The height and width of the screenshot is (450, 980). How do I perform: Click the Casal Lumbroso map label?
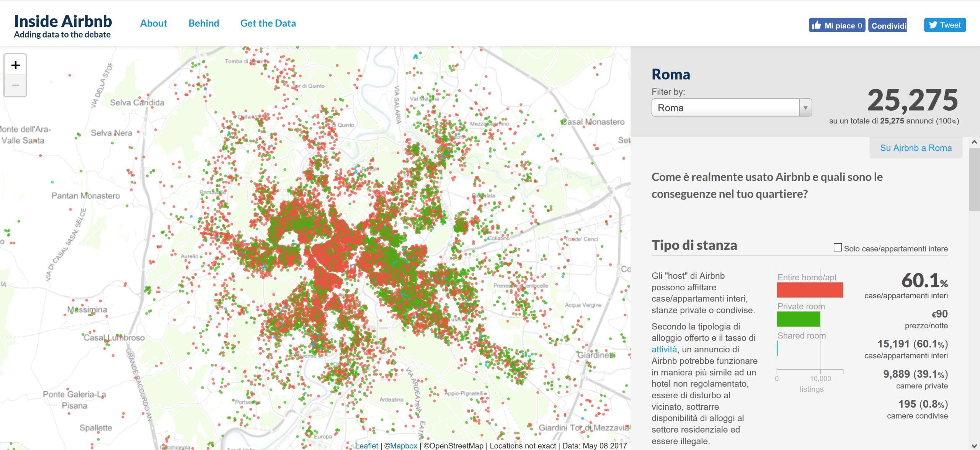tap(114, 338)
